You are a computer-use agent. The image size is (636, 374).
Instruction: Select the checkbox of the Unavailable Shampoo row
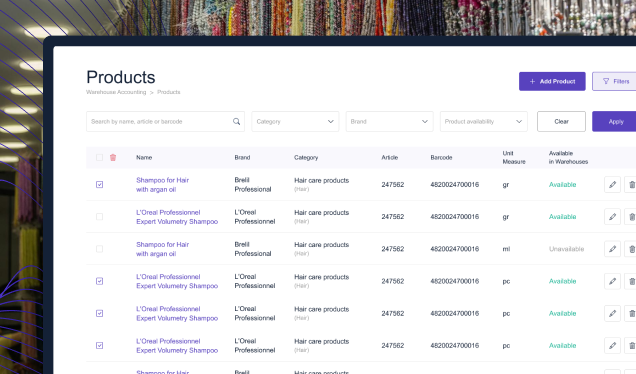click(x=99, y=249)
